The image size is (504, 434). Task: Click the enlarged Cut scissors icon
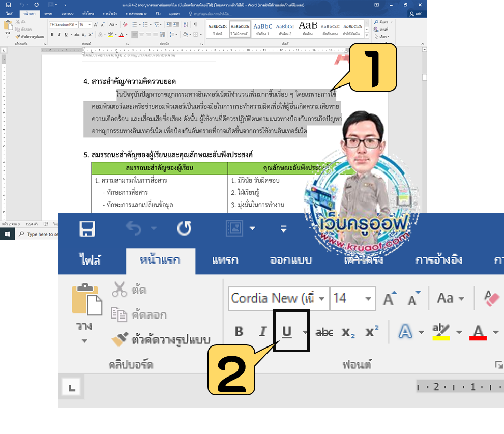120,290
